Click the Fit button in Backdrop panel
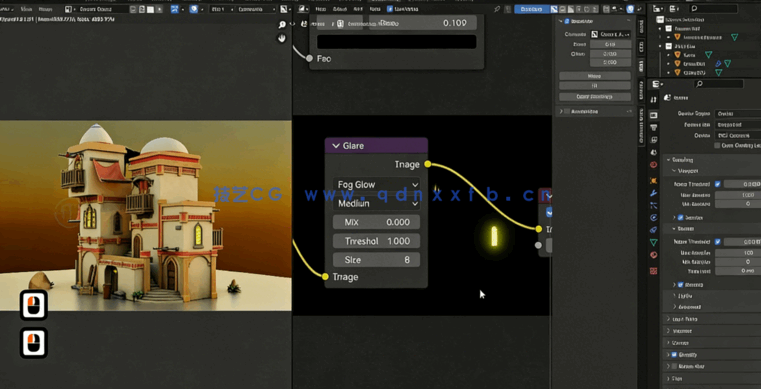Screen dimensions: 761x389 [x=595, y=86]
